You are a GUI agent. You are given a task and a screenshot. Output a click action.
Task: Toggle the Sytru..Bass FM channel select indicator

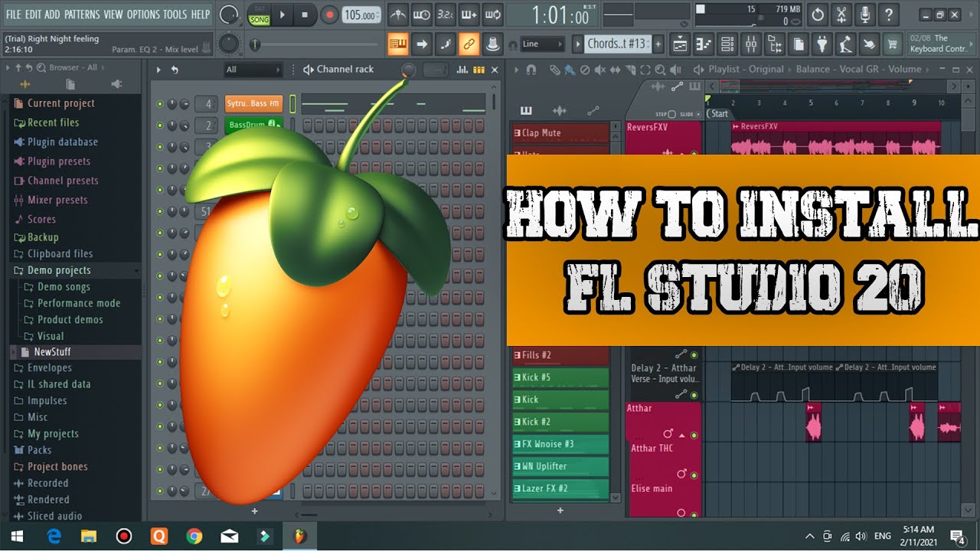(x=292, y=104)
